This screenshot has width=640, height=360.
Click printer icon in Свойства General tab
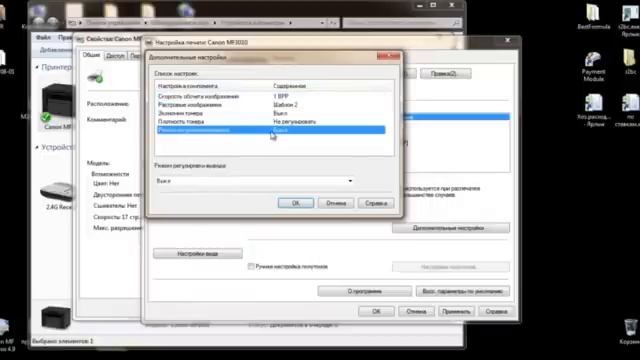(x=95, y=76)
